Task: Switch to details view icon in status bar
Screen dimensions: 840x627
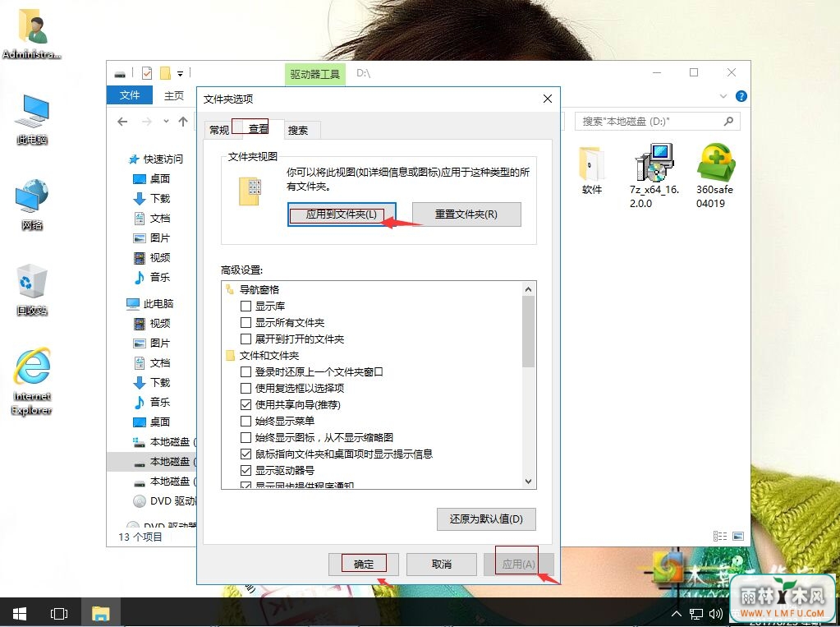Action: point(720,536)
